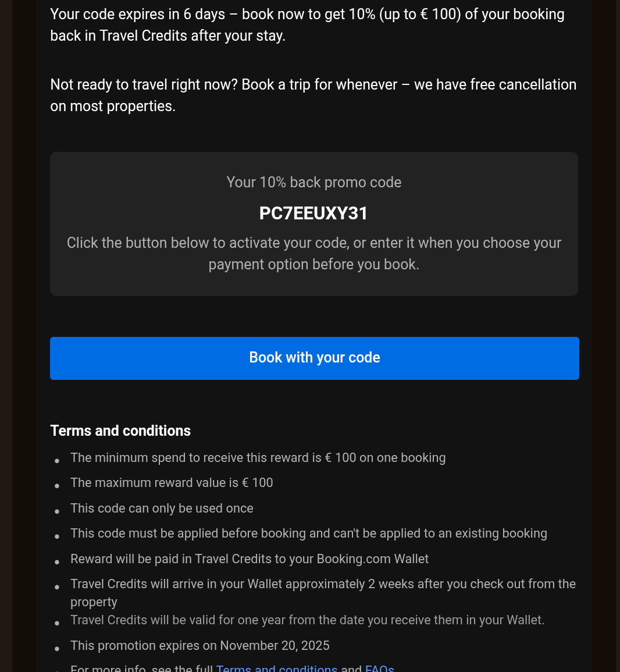Click the code activation instructions in the promo box
620x672 pixels.
tap(313, 254)
